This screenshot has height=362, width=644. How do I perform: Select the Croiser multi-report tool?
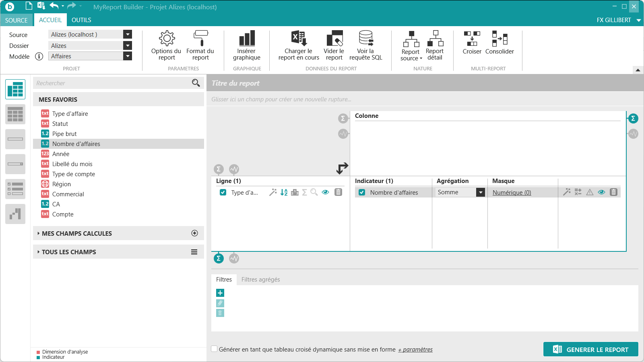click(x=472, y=43)
